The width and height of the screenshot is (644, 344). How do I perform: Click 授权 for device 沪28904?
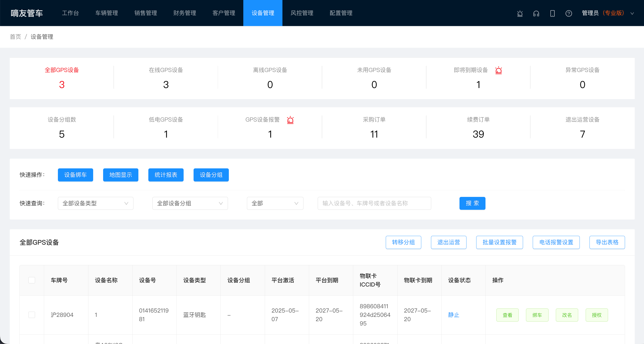coord(597,315)
